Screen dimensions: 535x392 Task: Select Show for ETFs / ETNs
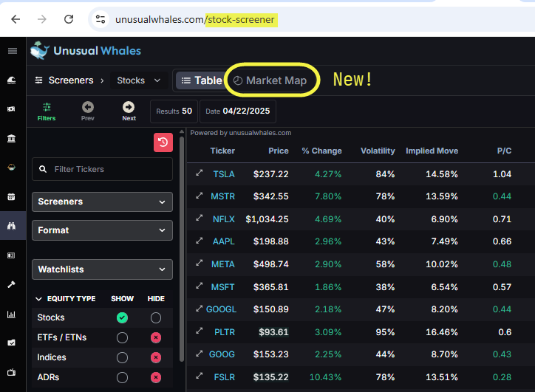(x=122, y=338)
